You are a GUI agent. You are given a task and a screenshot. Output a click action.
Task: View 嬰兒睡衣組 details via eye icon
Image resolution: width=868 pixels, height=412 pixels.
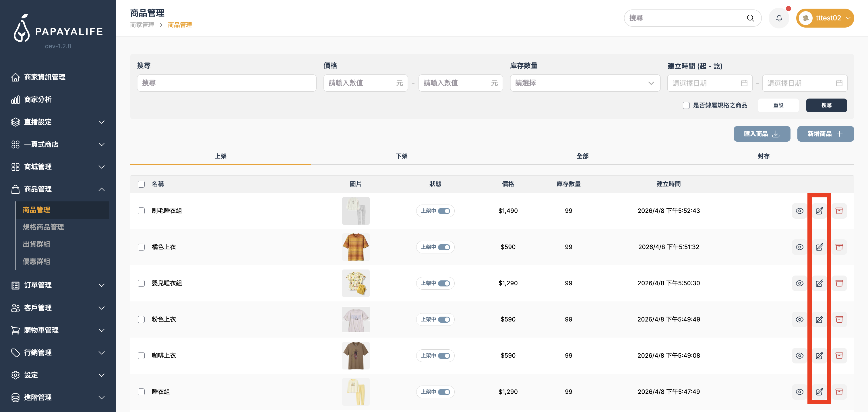[x=799, y=283]
